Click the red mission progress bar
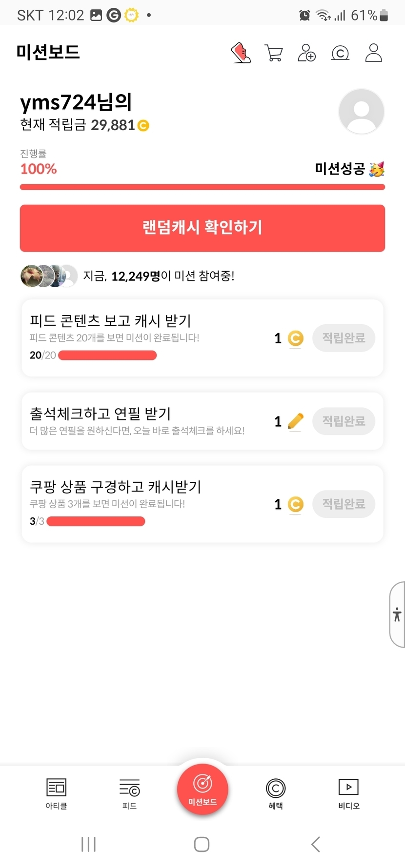 tap(202, 187)
